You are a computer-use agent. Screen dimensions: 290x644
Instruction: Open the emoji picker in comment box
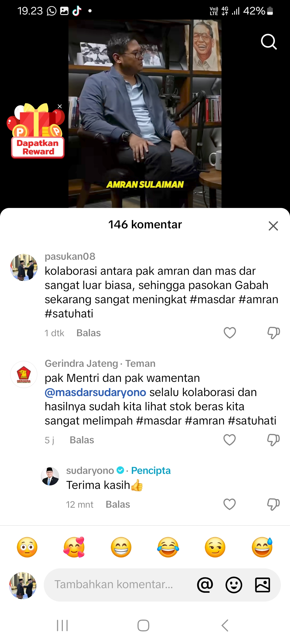click(234, 585)
